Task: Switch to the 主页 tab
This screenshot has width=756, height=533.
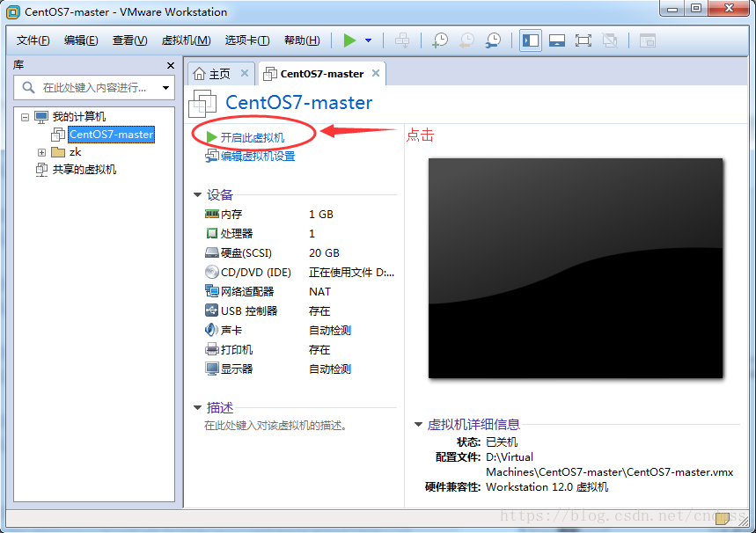Action: [220, 74]
